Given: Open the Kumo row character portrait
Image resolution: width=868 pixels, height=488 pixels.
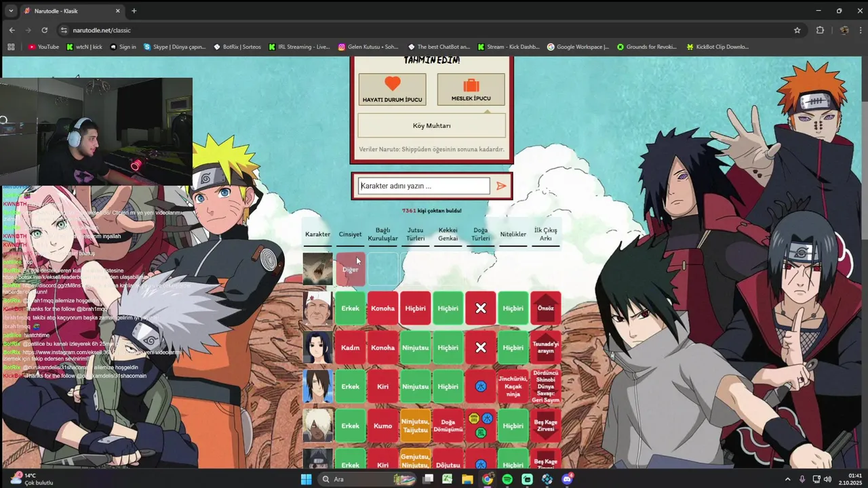Looking at the screenshot, I should point(317,426).
